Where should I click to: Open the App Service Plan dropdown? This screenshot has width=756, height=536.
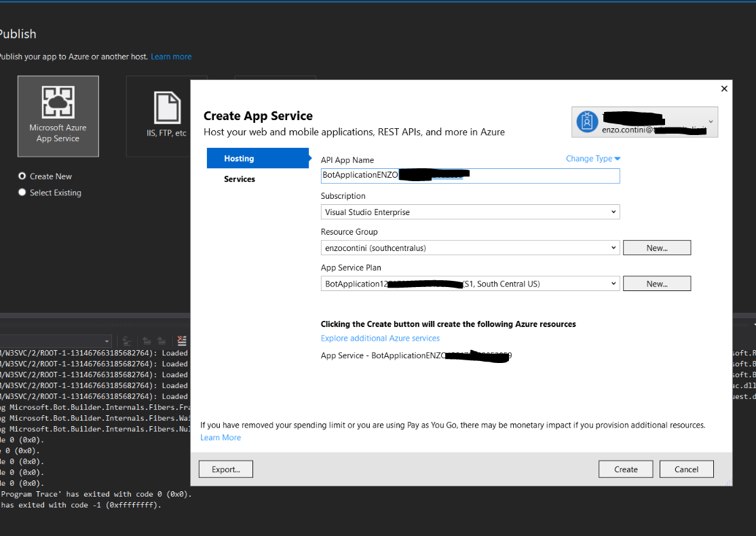(470, 284)
